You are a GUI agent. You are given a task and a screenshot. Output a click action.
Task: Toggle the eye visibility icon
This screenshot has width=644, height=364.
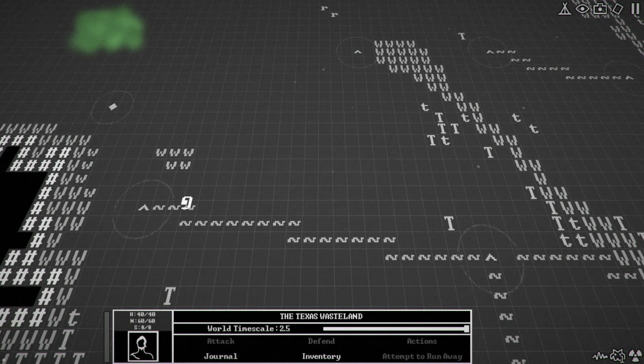point(582,9)
